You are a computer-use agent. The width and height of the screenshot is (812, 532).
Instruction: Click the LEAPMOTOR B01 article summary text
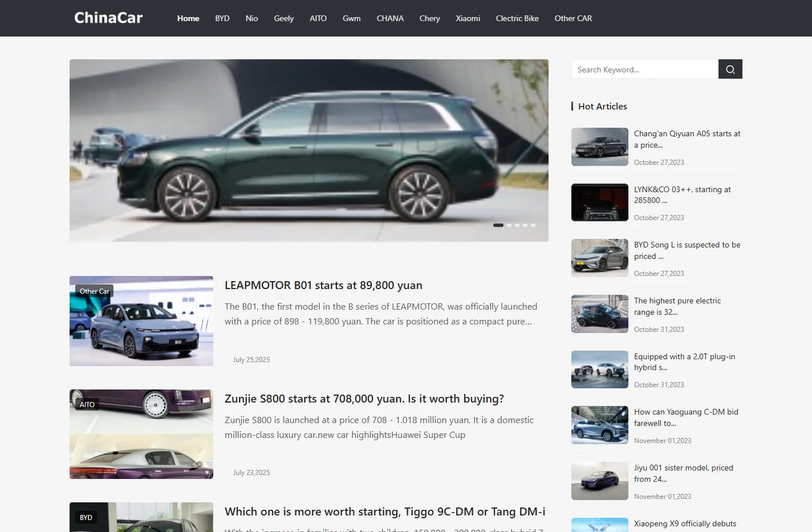coord(381,314)
